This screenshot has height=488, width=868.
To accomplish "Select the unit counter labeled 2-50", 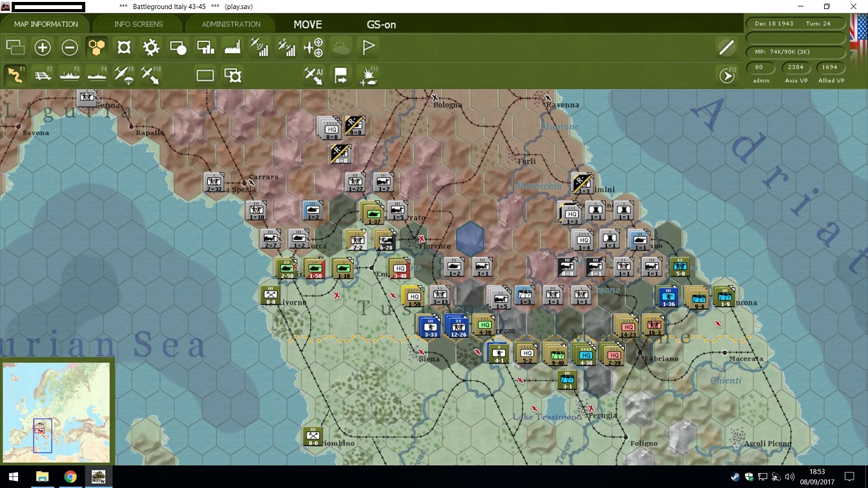I will (x=286, y=269).
